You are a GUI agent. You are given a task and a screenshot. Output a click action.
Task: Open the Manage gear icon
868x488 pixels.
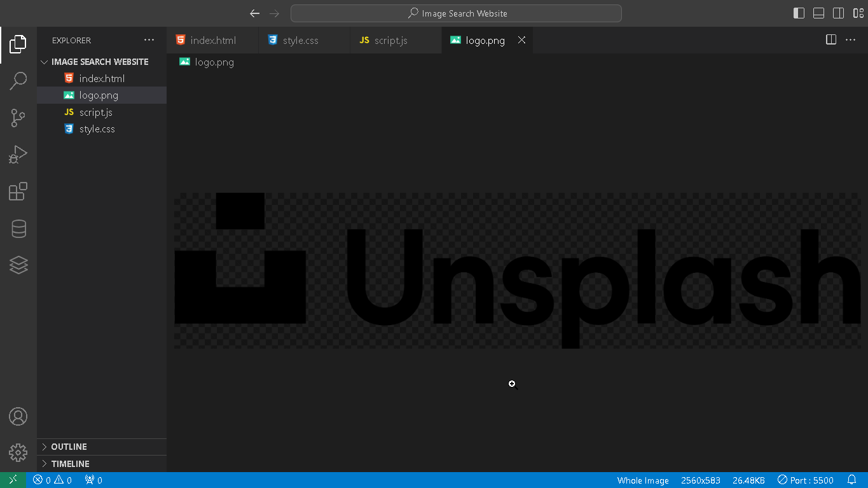tap(18, 452)
